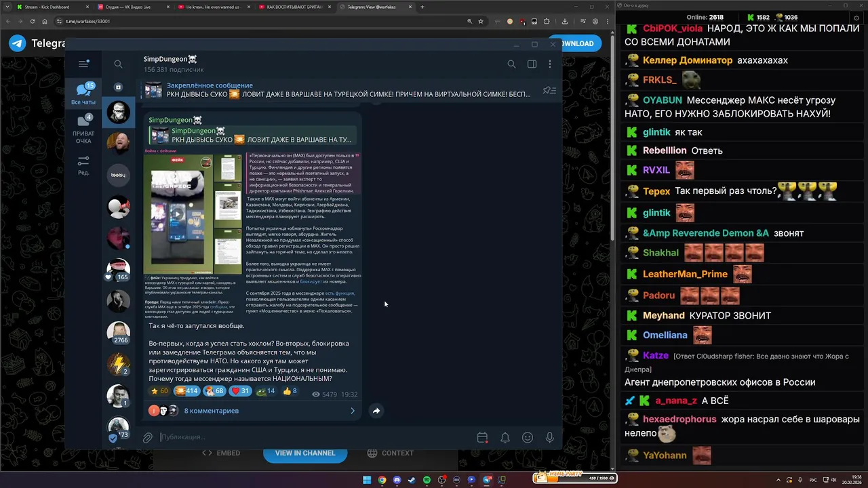Click the CONTEXT option on the web page
Viewport: 868px width, 488px height.
[x=390, y=453]
